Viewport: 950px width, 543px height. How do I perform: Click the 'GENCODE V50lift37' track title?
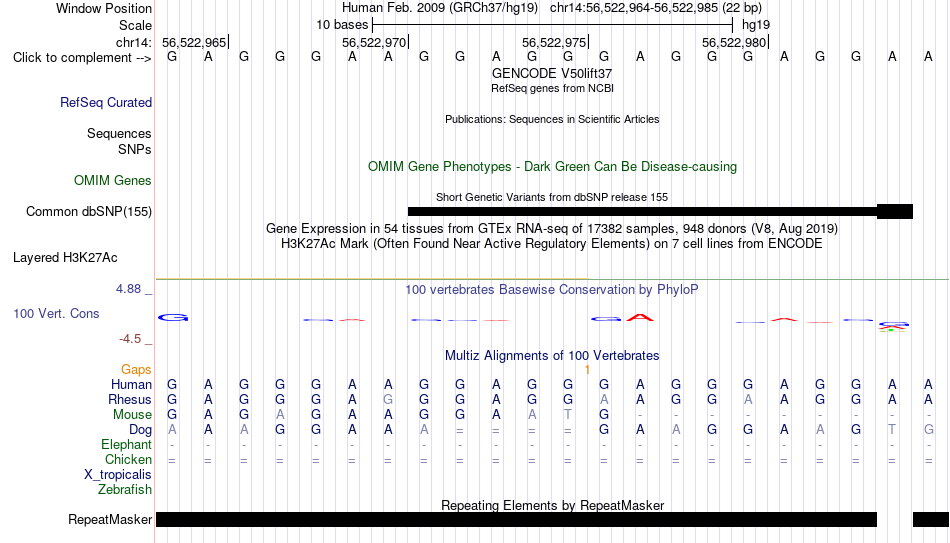pos(552,73)
